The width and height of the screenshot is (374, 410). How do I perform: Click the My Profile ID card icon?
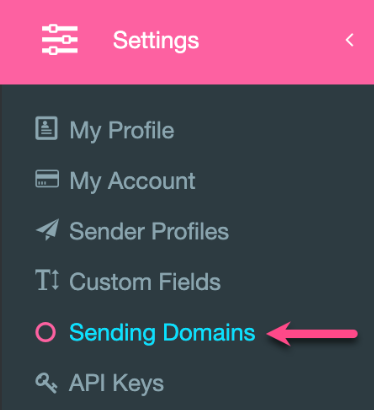46,128
